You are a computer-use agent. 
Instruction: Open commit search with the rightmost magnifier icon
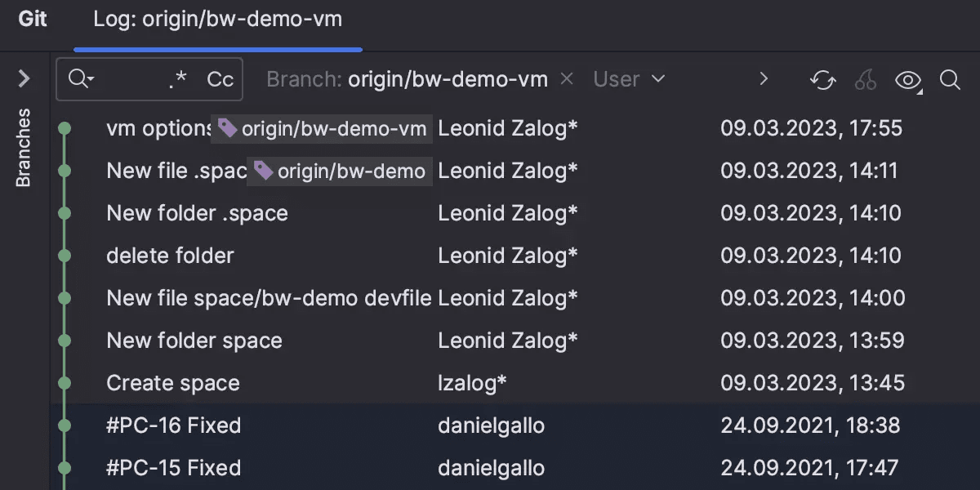(950, 80)
